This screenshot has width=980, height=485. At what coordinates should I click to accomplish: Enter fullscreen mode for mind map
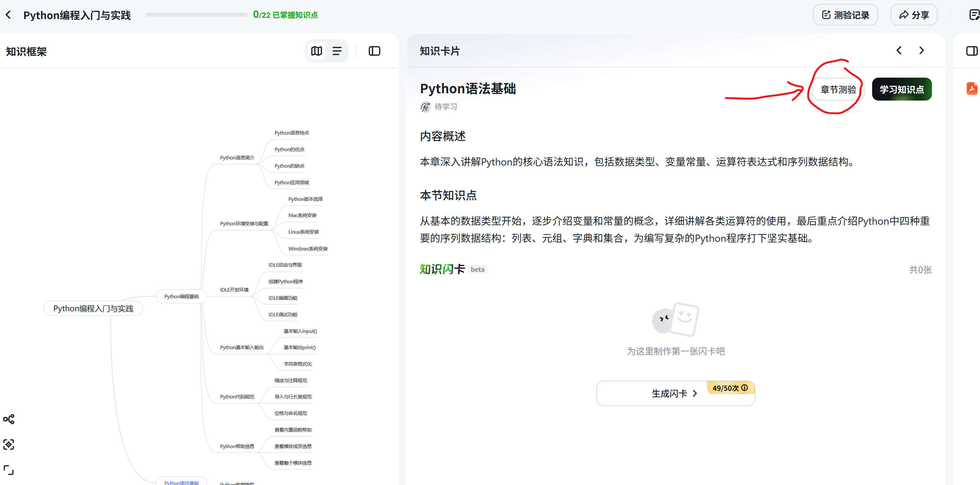click(x=9, y=470)
